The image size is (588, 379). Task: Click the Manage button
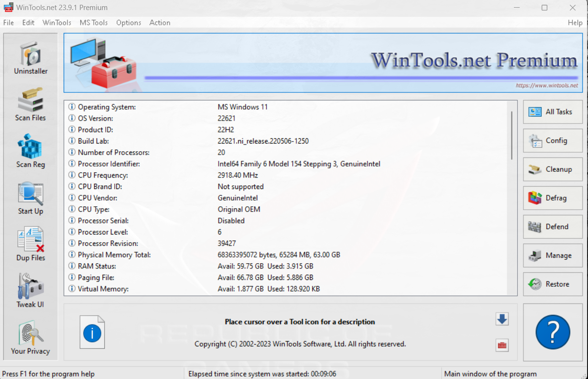click(553, 256)
